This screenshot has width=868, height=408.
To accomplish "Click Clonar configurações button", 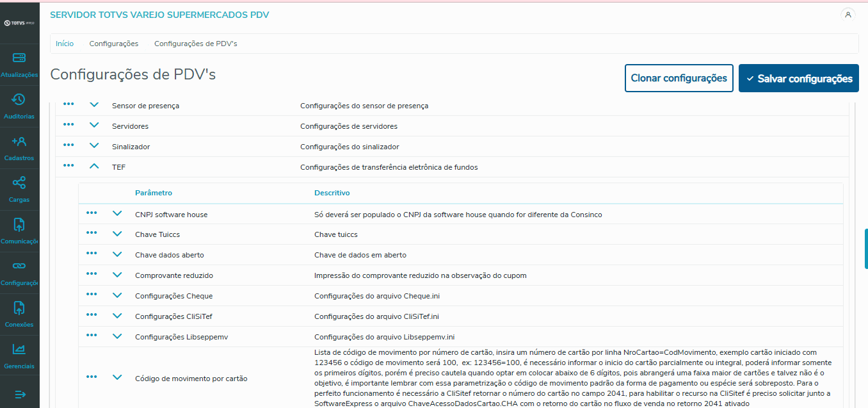I will pyautogui.click(x=679, y=78).
